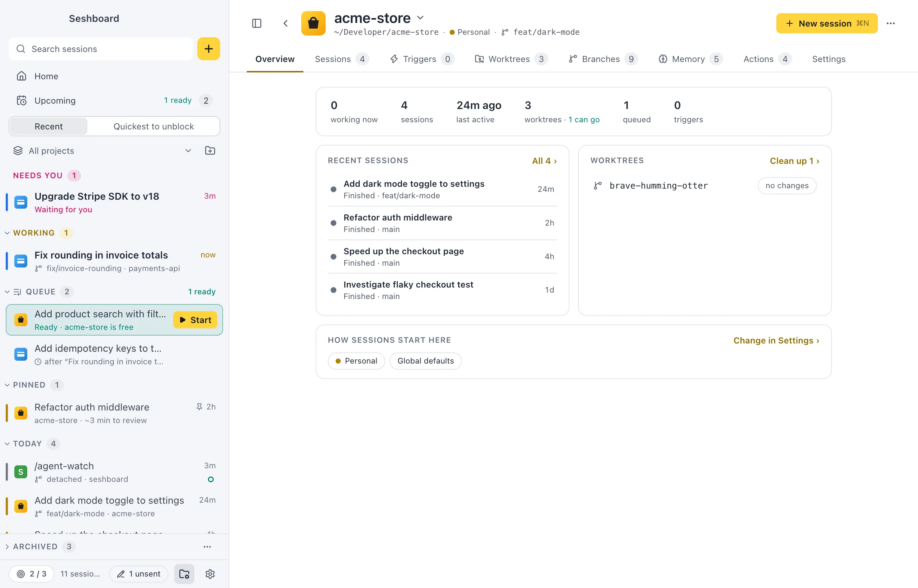918x588 pixels.
Task: Click the Global defaults chip
Action: pyautogui.click(x=425, y=361)
